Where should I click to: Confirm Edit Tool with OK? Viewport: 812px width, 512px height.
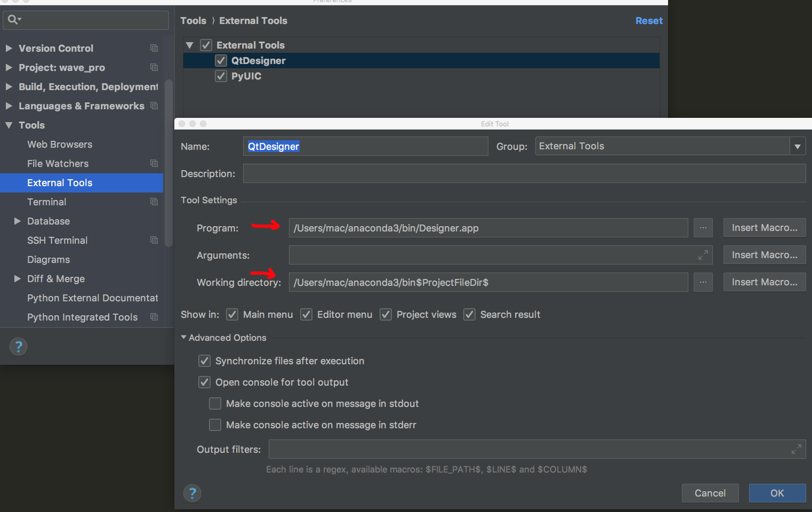[777, 493]
